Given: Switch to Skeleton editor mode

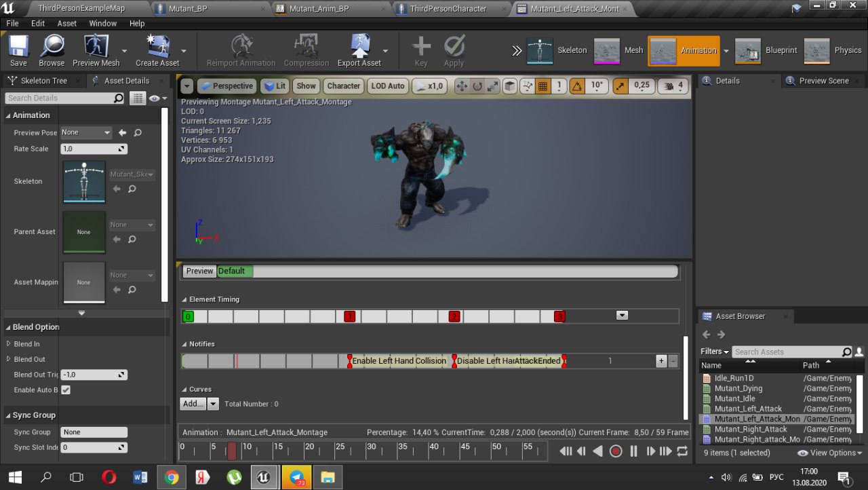Looking at the screenshot, I should click(558, 50).
